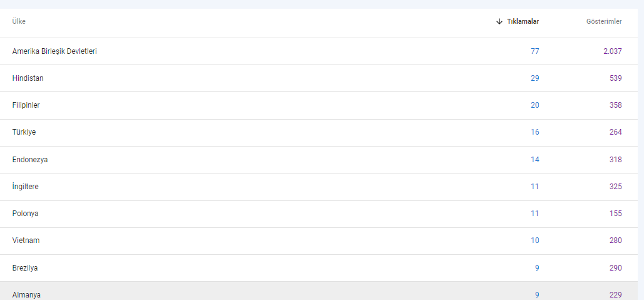Click the sort arrow beside Tıklamalar

(499, 21)
